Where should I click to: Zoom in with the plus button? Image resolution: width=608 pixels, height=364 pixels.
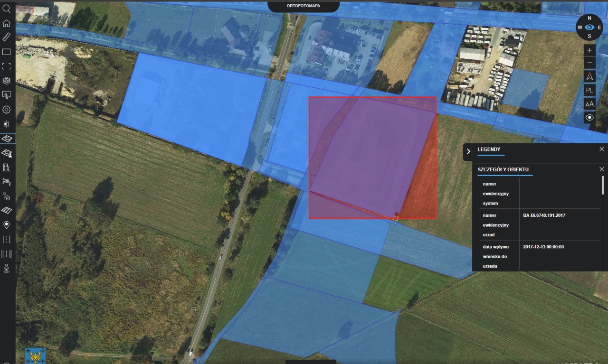click(589, 50)
